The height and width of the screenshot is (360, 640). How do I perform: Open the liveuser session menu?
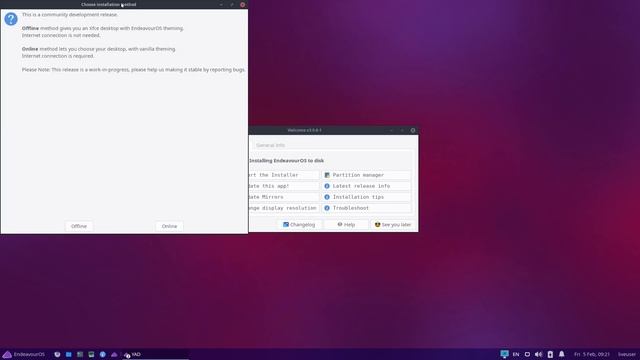627,354
